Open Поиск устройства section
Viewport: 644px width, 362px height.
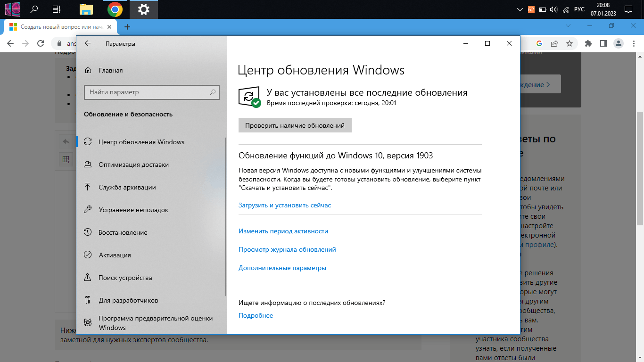click(x=151, y=278)
